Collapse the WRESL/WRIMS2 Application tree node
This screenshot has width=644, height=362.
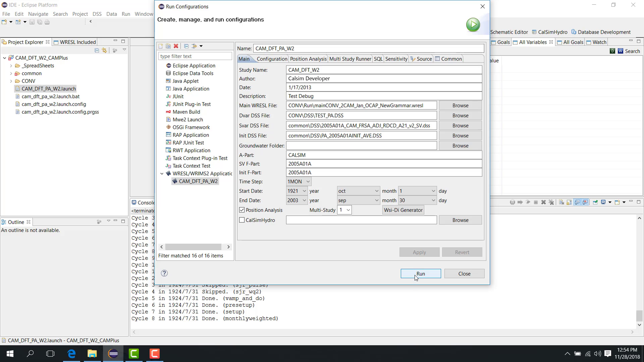(x=162, y=173)
